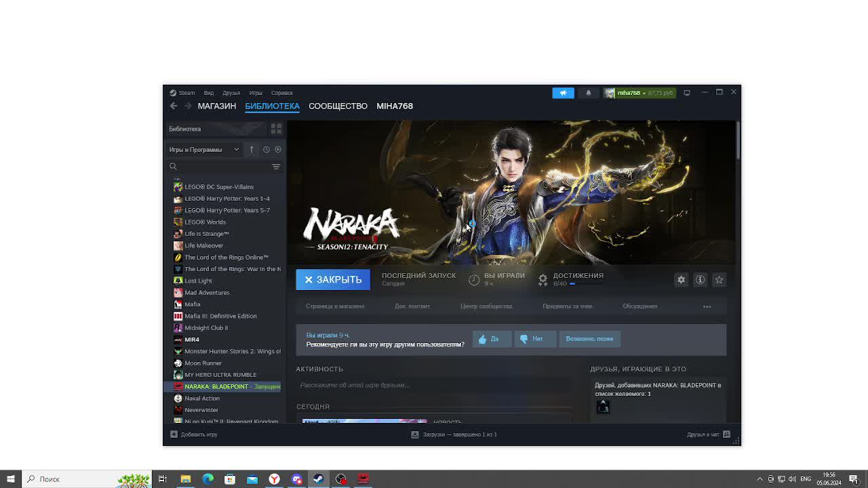The image size is (868, 488).
Task: Click the activity status input field
Action: (433, 385)
